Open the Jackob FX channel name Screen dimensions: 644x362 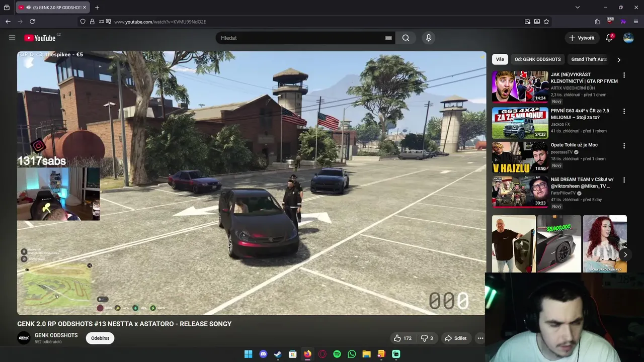pos(560,124)
